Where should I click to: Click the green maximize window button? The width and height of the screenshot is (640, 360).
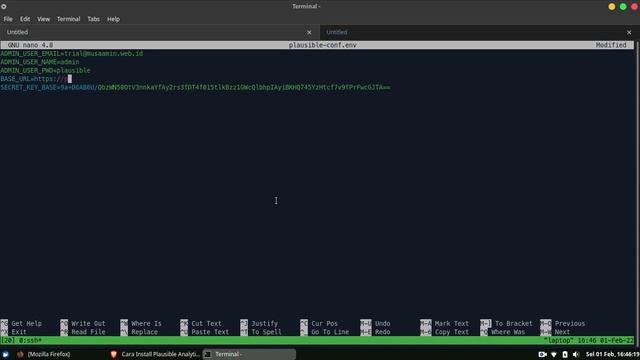[x=623, y=7]
